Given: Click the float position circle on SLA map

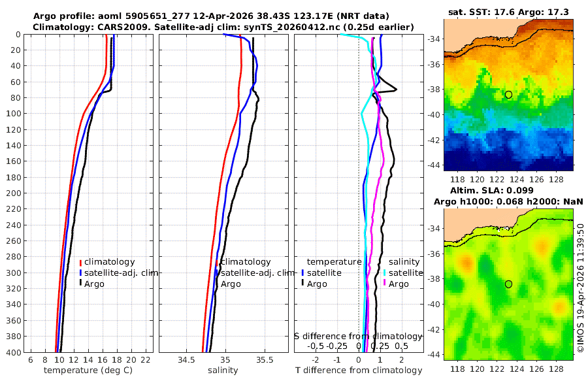Looking at the screenshot, I should [x=508, y=284].
